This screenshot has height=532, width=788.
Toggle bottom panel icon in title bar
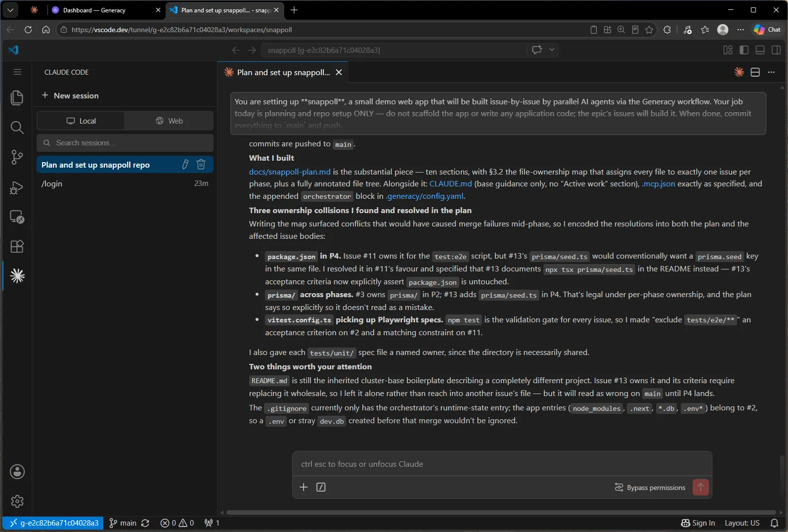(x=760, y=50)
